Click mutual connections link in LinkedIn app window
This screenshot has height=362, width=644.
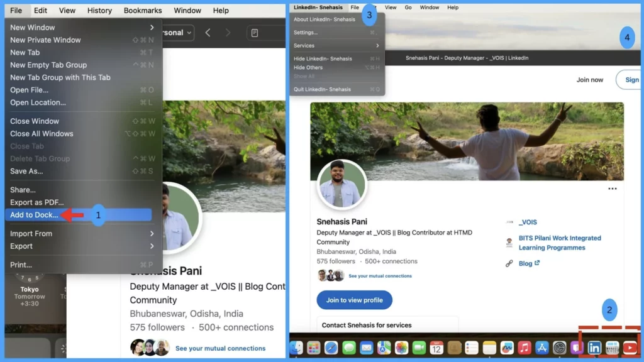(380, 276)
